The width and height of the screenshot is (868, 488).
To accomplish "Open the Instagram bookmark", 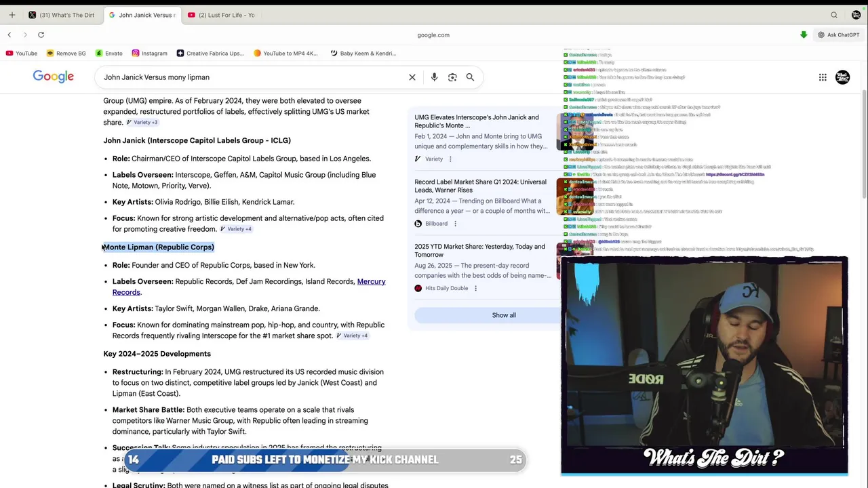I will pyautogui.click(x=149, y=53).
